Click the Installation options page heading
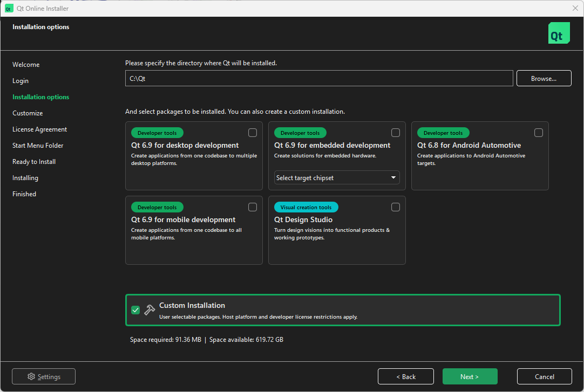 point(40,27)
